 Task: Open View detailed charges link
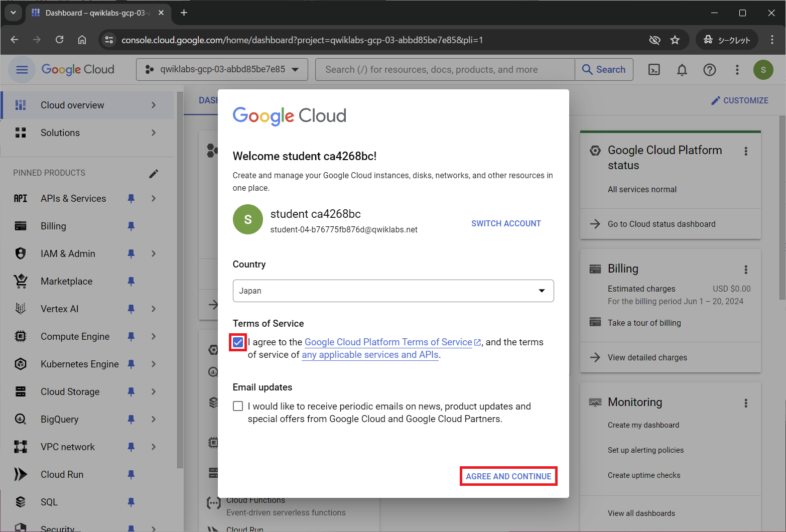coord(647,357)
